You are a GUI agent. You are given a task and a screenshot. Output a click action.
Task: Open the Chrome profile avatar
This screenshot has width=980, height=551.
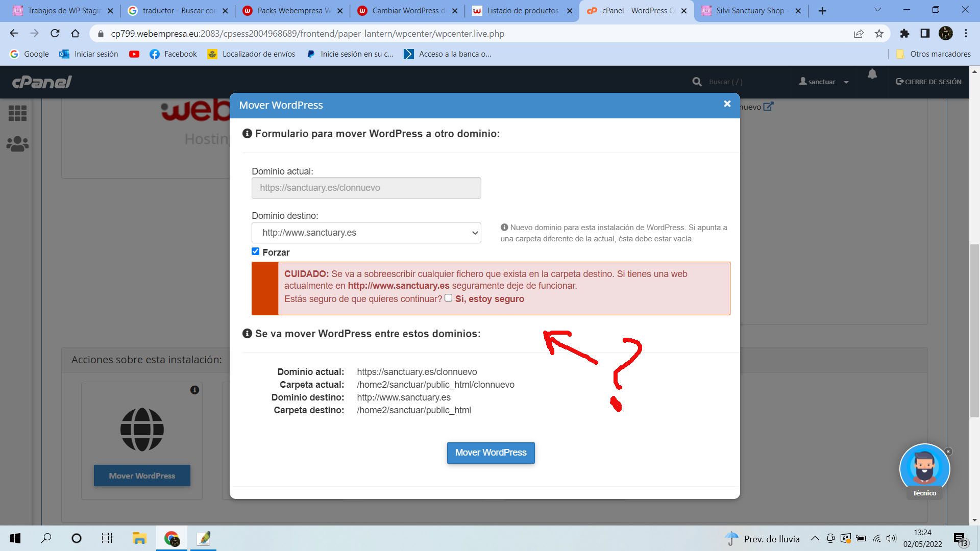[x=946, y=34]
